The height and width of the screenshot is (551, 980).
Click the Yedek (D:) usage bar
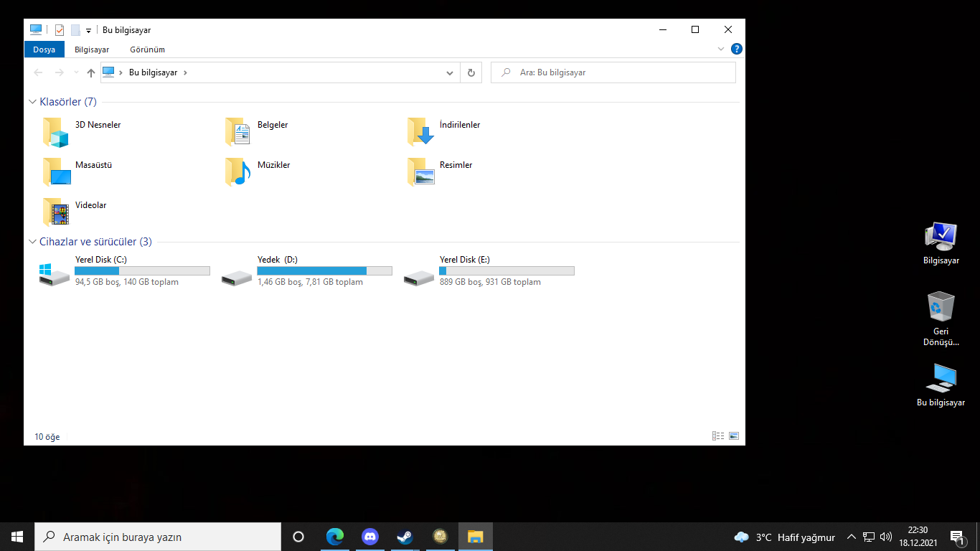point(324,270)
